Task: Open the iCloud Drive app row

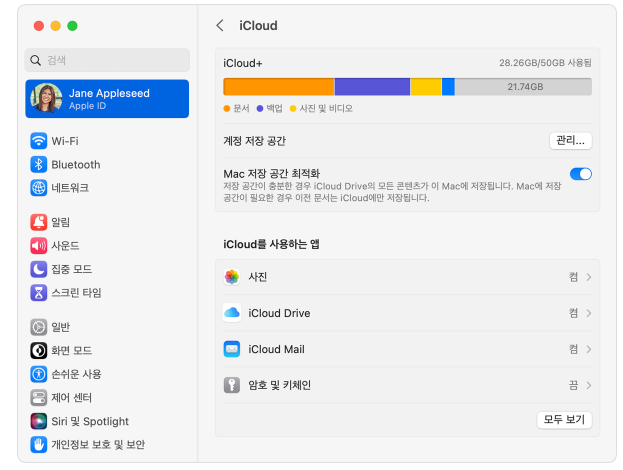Action: pyautogui.click(x=407, y=313)
